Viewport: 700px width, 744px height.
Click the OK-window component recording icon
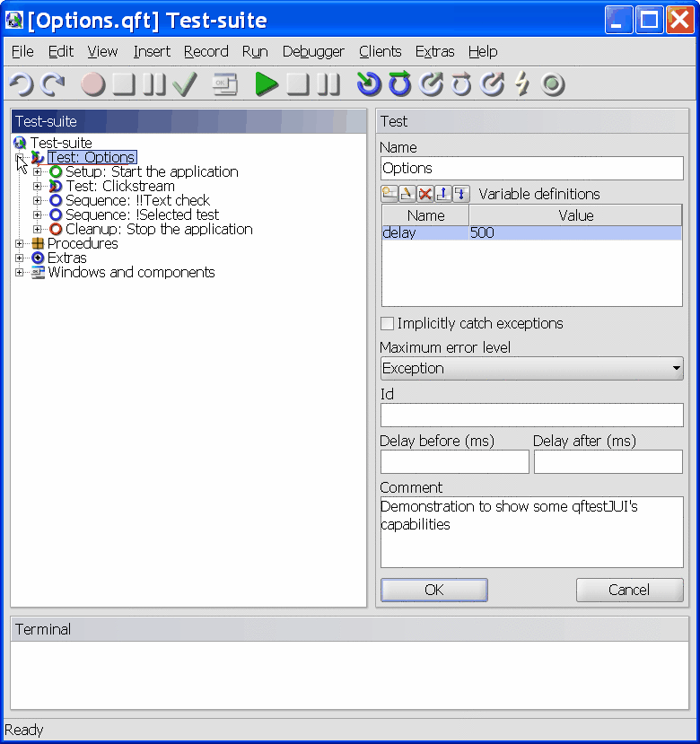click(225, 84)
